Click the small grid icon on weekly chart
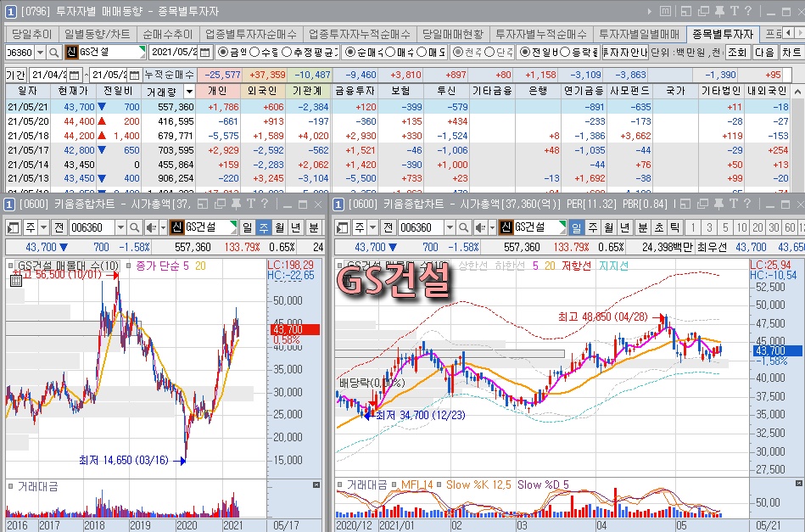The height and width of the screenshot is (532, 805). tap(16, 280)
